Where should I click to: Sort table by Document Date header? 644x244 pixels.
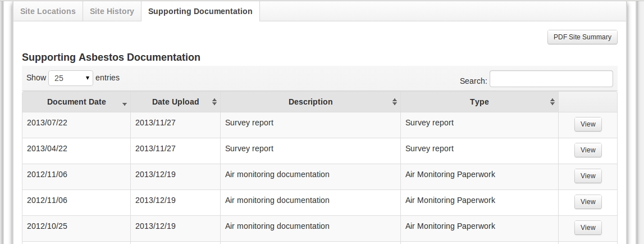point(76,102)
